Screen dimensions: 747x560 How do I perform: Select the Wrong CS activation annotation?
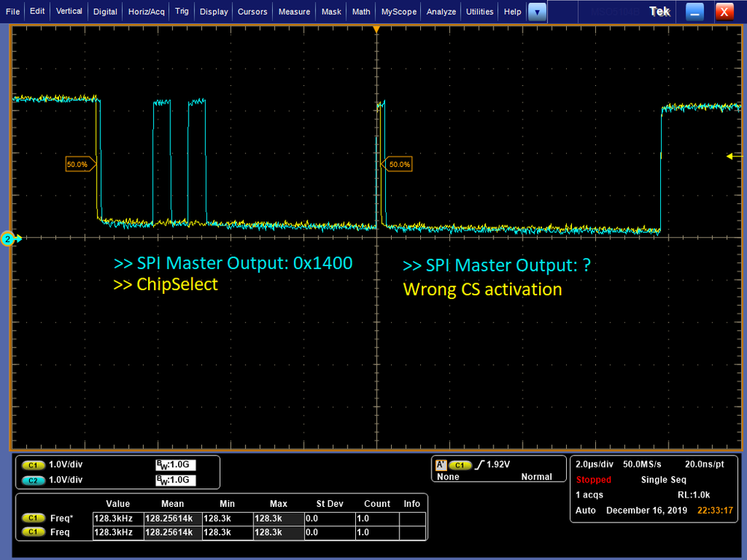point(482,289)
